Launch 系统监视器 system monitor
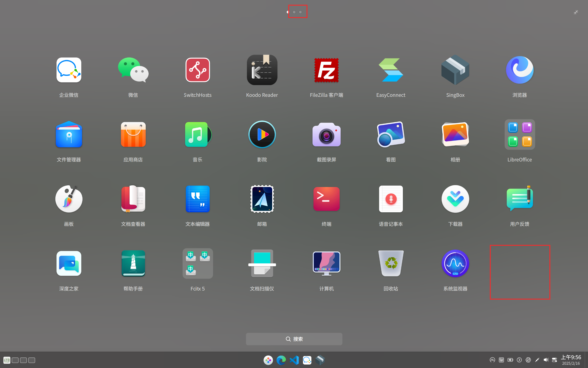This screenshot has height=368, width=588. (x=455, y=263)
